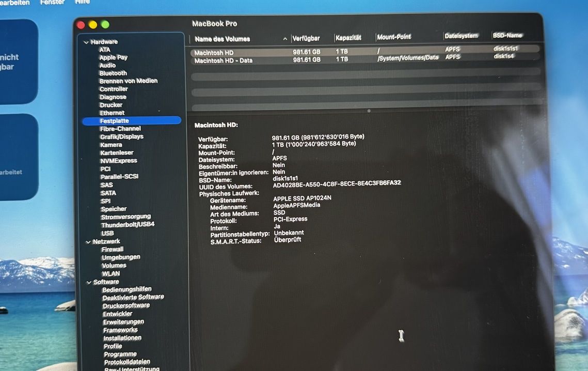Open Grafik/Displays information

click(x=122, y=137)
